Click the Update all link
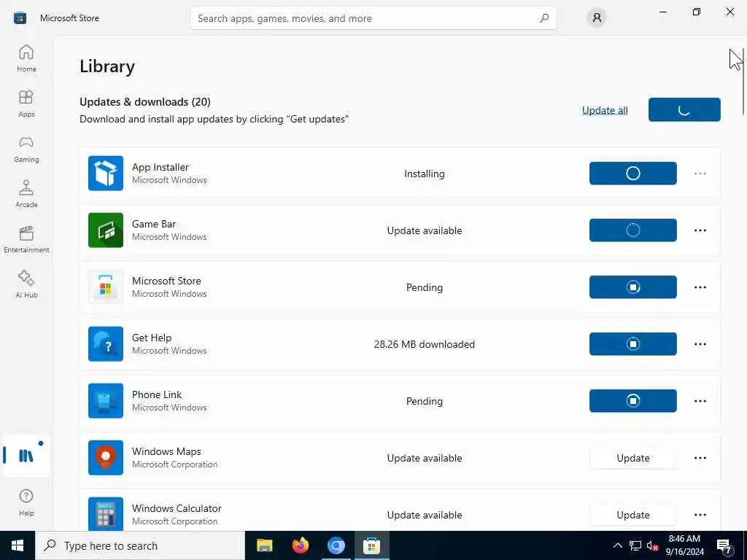The height and width of the screenshot is (560, 747). tap(605, 110)
